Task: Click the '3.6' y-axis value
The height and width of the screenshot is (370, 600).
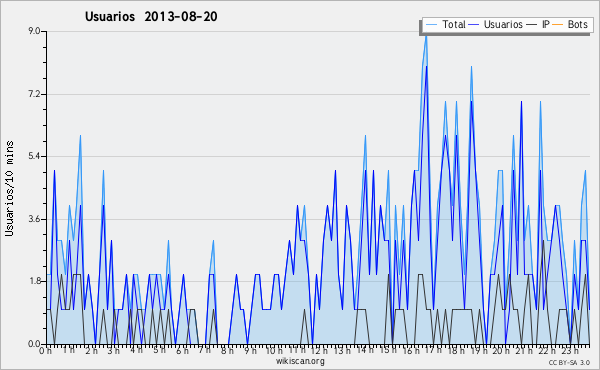Action: 34,219
